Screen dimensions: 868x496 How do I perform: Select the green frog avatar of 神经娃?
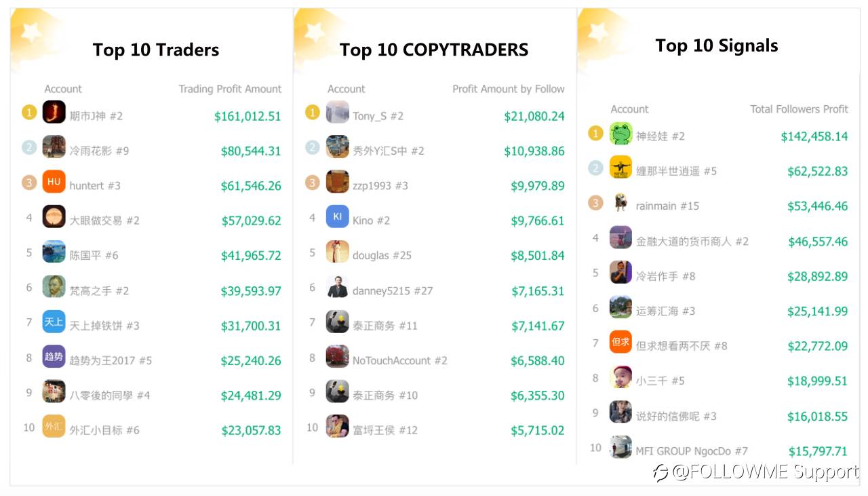[621, 134]
